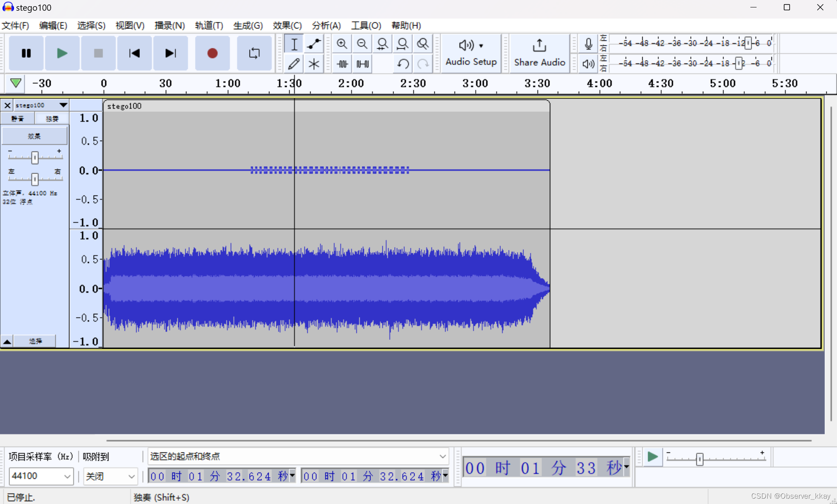Screen dimensions: 837x504
Task: Start playback with the green Play button
Action: 62,53
